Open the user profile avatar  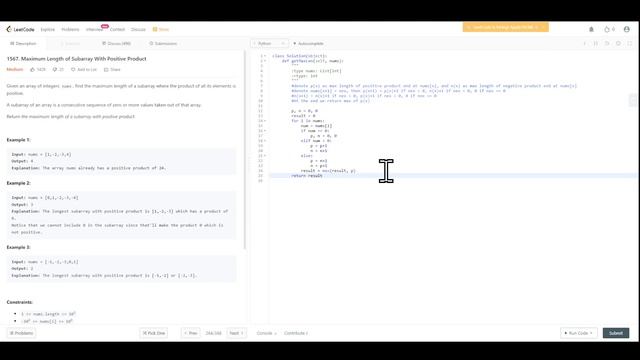pyautogui.click(x=627, y=29)
